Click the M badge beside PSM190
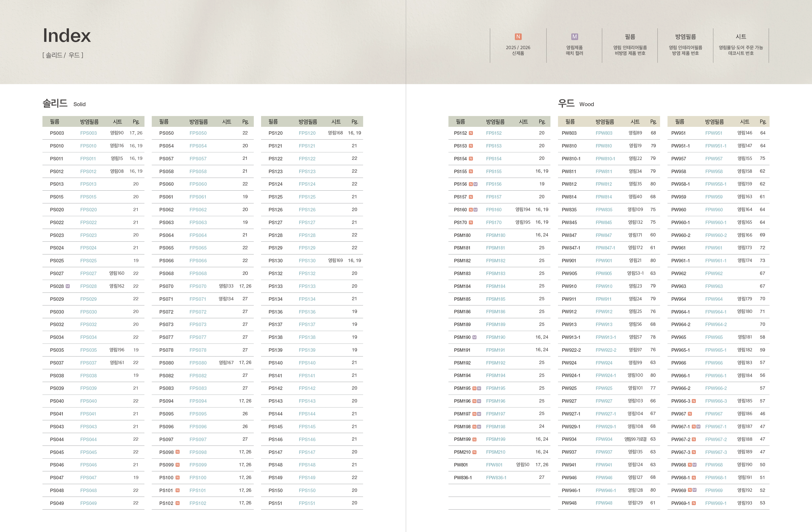 (x=475, y=337)
